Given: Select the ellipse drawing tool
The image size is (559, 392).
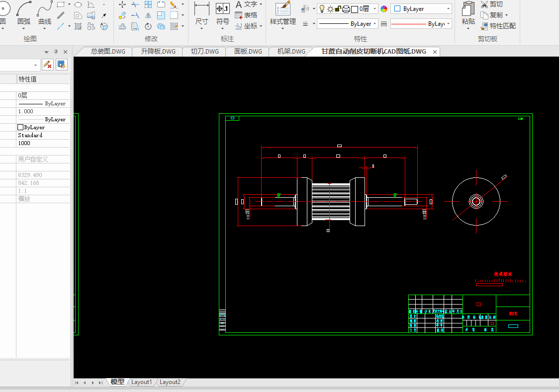Looking at the screenshot, I should point(78,4).
